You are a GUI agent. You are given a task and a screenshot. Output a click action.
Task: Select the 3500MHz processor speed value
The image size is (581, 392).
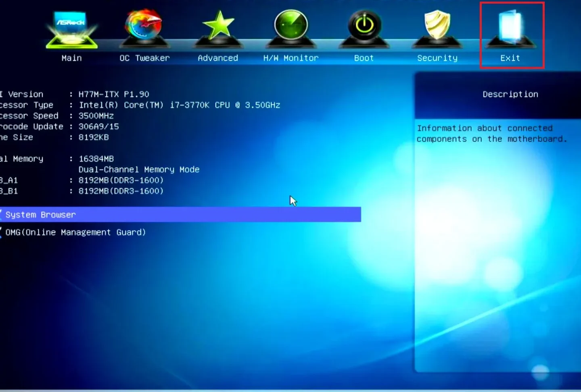click(x=96, y=116)
